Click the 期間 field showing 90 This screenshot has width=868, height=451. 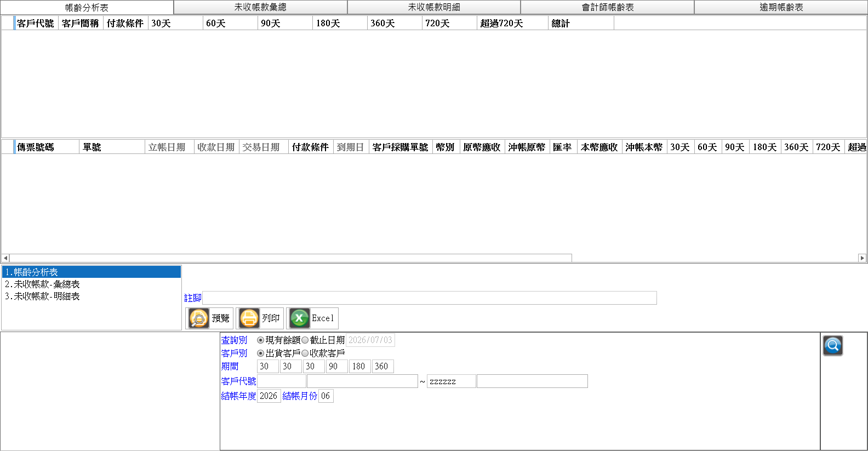337,367
